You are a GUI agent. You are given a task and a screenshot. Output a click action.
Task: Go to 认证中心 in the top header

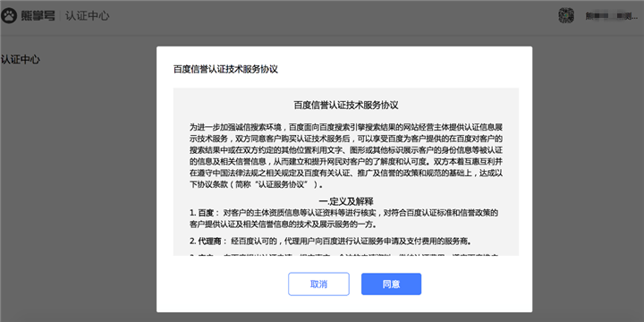(x=87, y=16)
